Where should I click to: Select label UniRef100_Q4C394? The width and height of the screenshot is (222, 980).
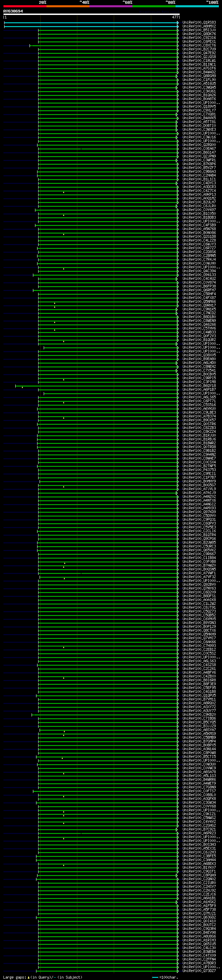click(199, 271)
